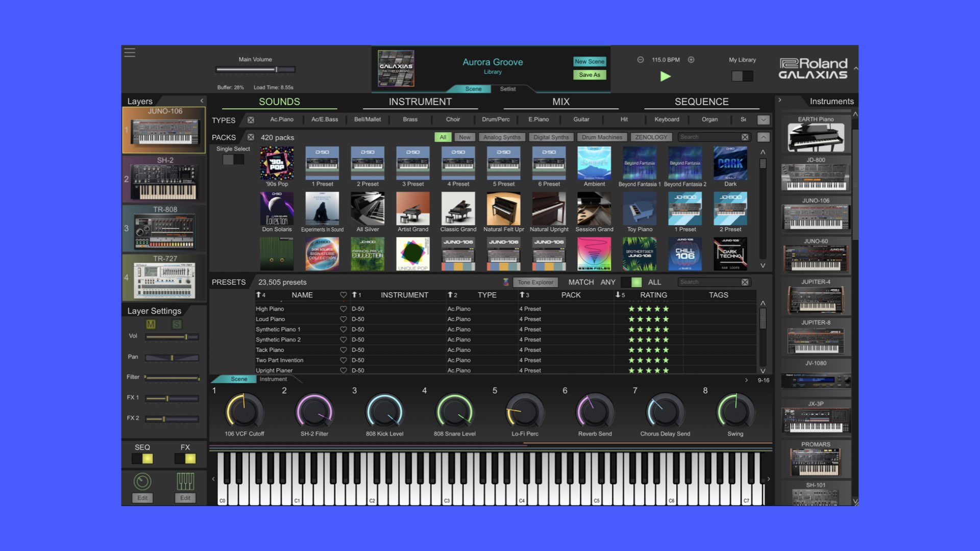980x551 pixels.
Task: Click the Save As button
Action: (x=590, y=74)
